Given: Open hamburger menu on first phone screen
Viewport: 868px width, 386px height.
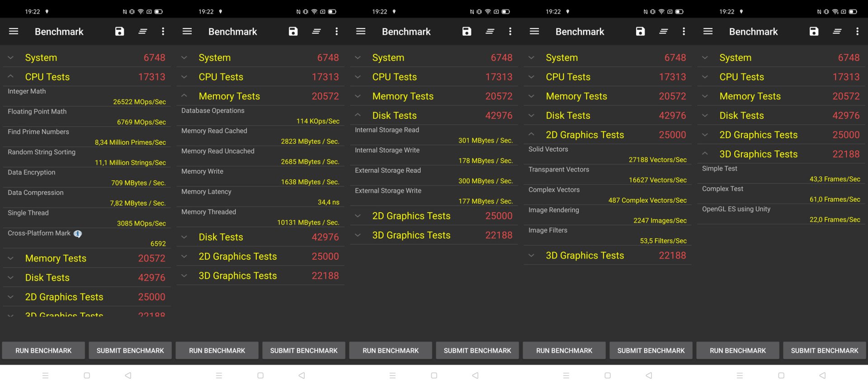Looking at the screenshot, I should point(14,31).
